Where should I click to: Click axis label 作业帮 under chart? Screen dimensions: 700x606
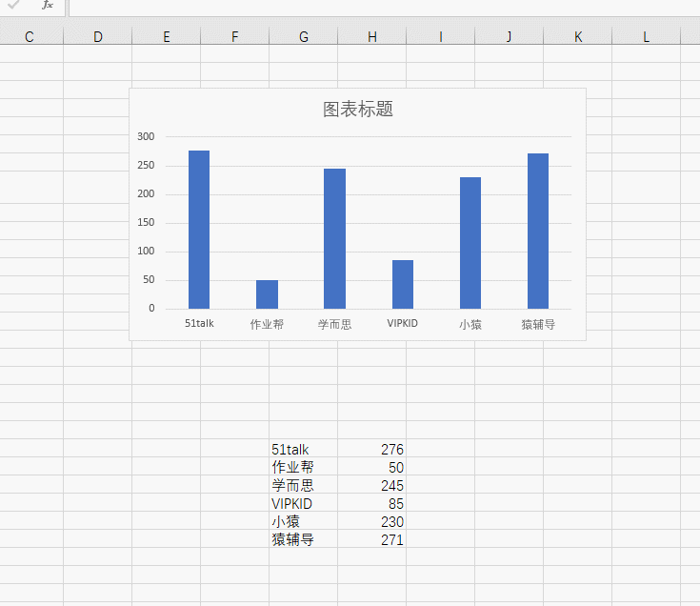267,324
